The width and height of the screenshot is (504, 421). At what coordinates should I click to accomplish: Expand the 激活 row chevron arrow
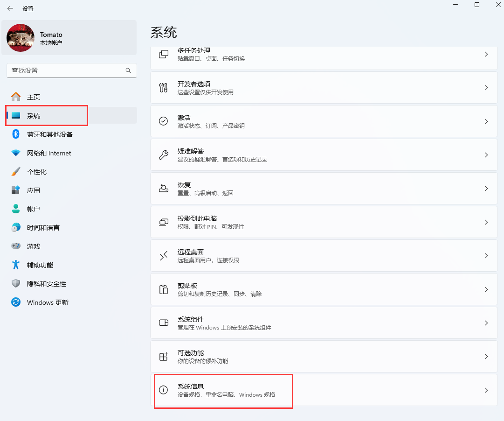click(x=486, y=121)
